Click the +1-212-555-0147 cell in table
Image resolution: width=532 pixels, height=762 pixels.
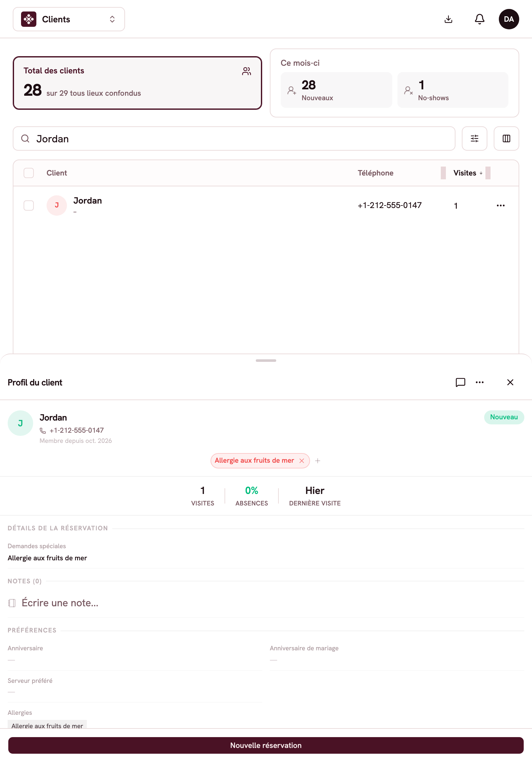pyautogui.click(x=389, y=205)
